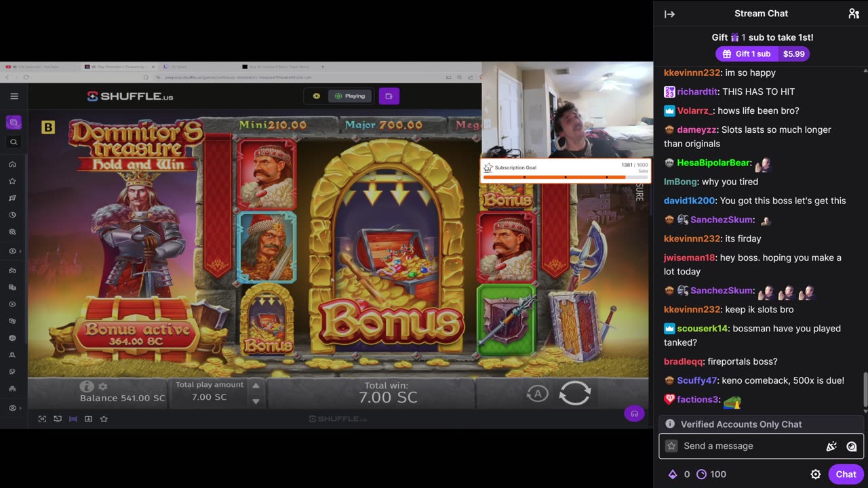The width and height of the screenshot is (868, 488).
Task: Favorite the game with the bottom star
Action: (104, 419)
